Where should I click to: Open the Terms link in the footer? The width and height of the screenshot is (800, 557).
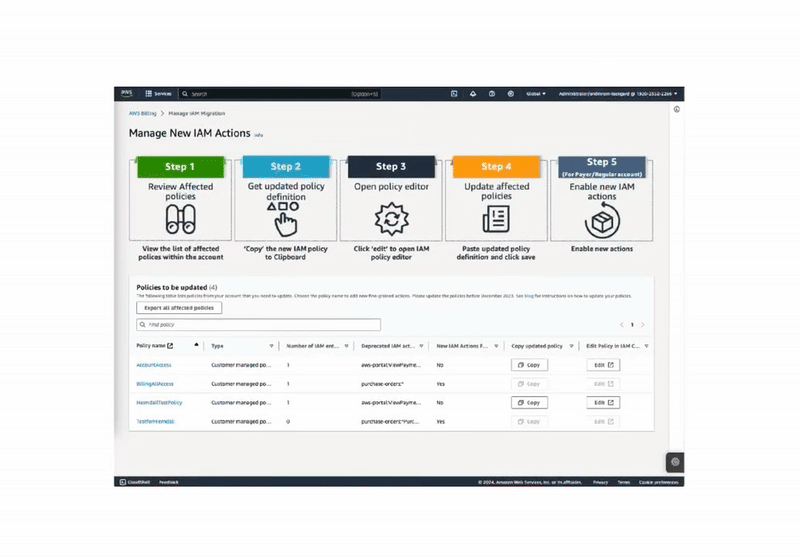(x=623, y=482)
